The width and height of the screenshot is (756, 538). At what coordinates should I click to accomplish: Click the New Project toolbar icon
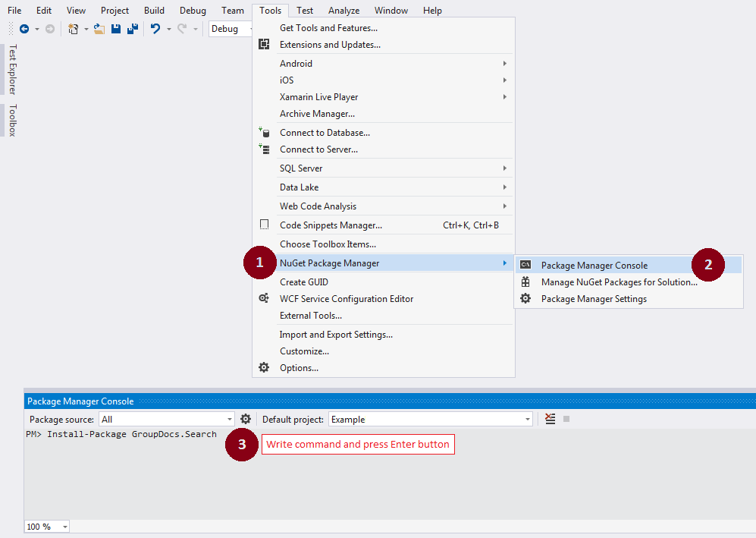point(74,29)
